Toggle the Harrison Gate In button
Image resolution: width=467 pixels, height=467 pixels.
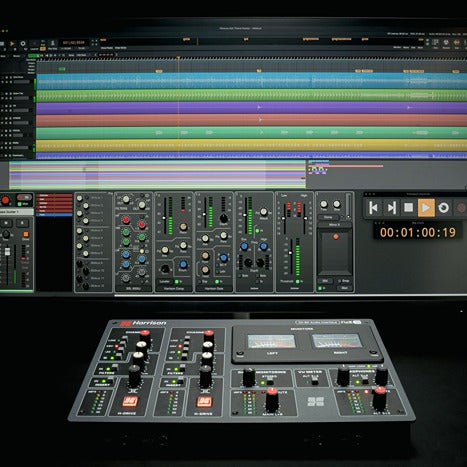(217, 282)
